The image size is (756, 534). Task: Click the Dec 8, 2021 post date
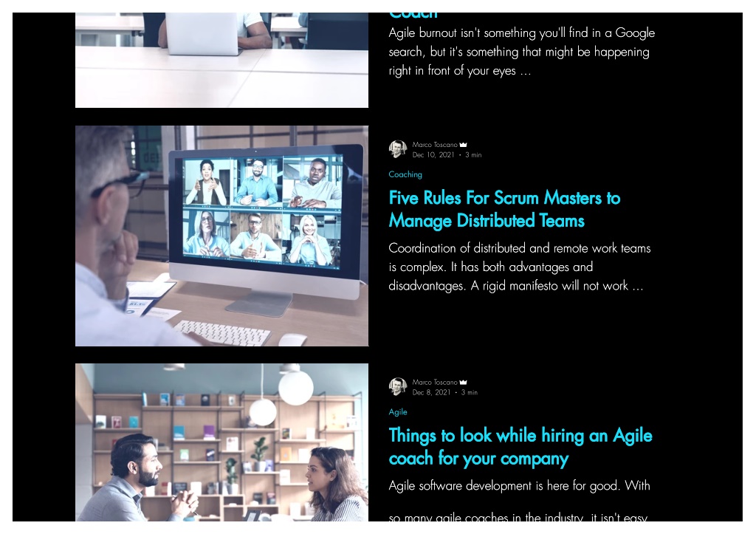431,393
